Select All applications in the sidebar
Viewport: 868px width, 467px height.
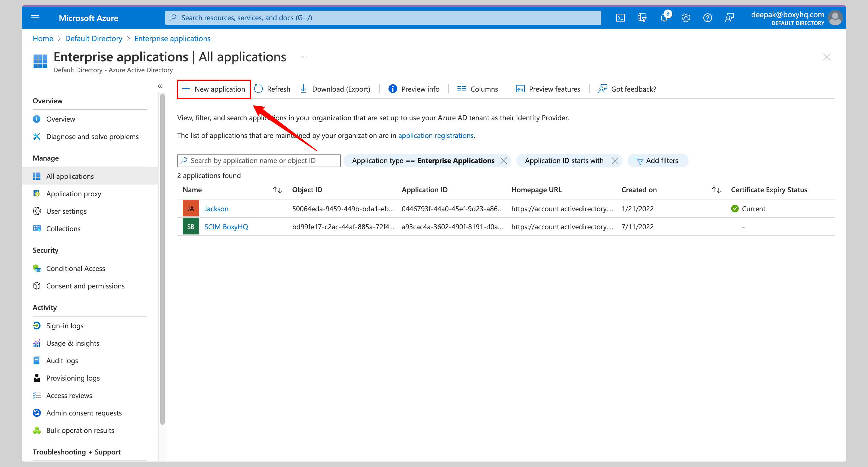pyautogui.click(x=70, y=176)
